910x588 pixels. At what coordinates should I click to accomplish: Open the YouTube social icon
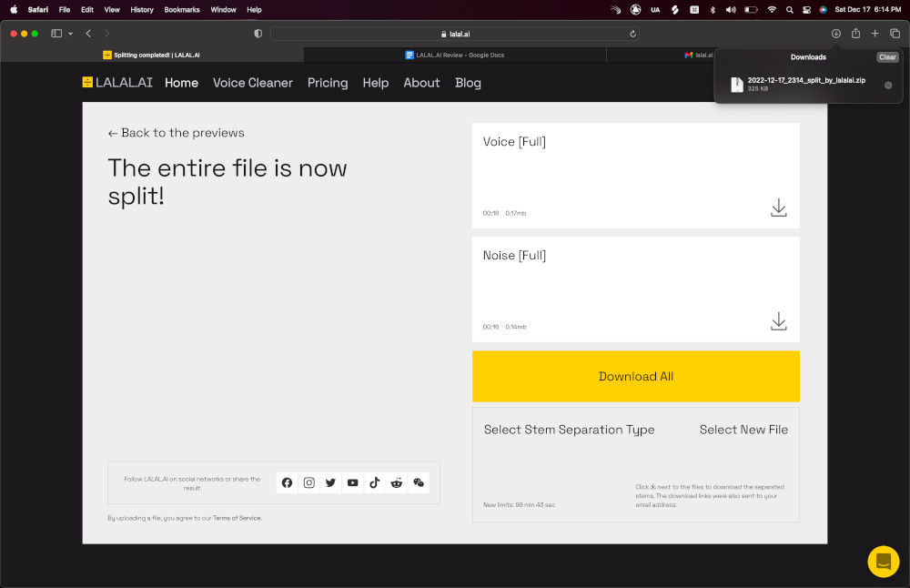[x=353, y=482]
